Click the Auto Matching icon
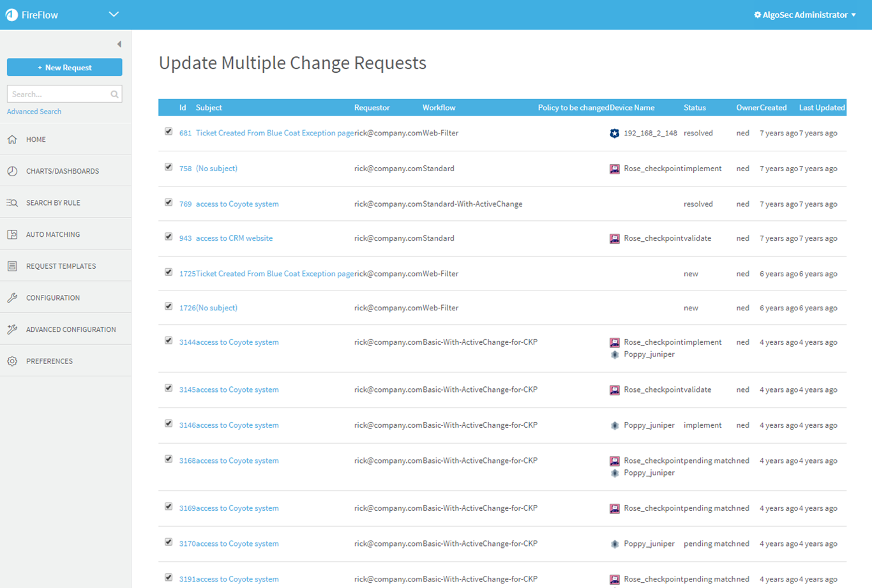The height and width of the screenshot is (588, 872). [x=12, y=234]
